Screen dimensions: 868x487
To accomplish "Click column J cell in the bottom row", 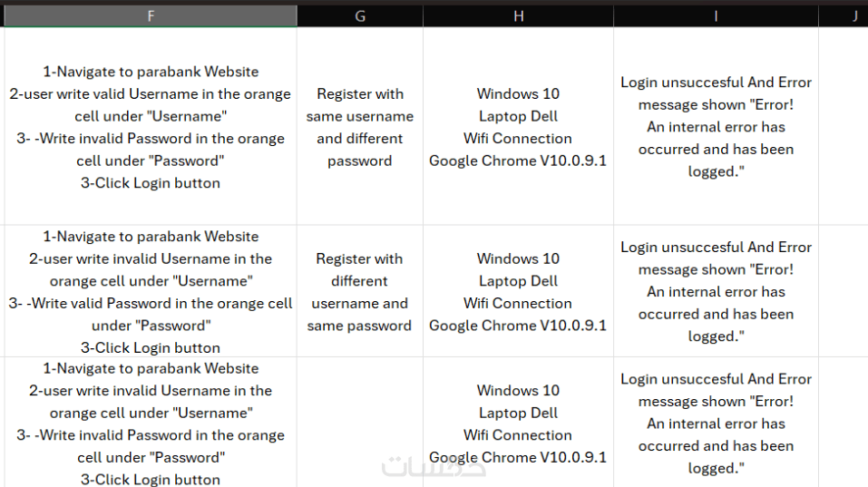I will [x=844, y=424].
